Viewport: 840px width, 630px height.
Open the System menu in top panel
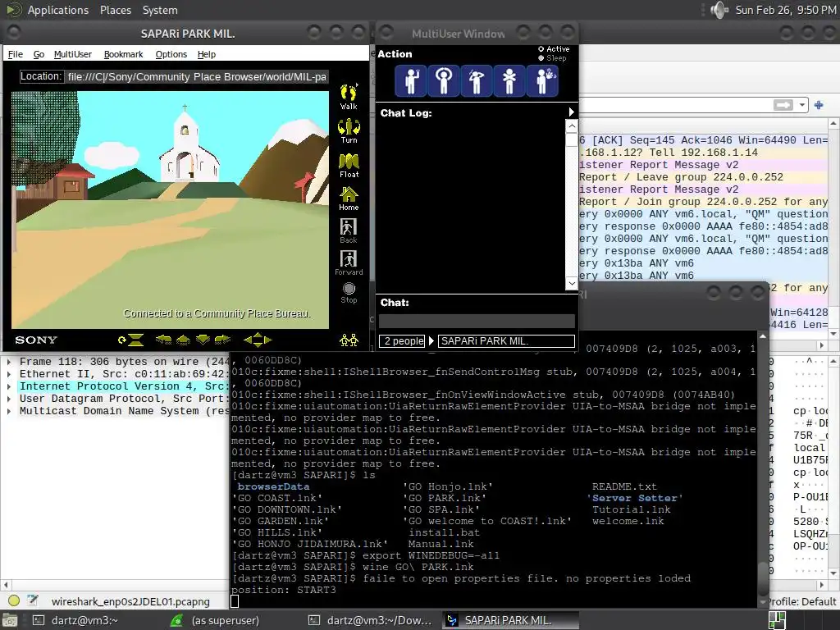pyautogui.click(x=160, y=10)
